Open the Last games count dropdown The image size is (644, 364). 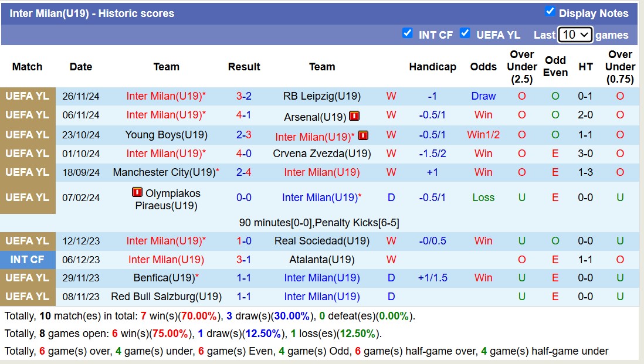point(575,35)
